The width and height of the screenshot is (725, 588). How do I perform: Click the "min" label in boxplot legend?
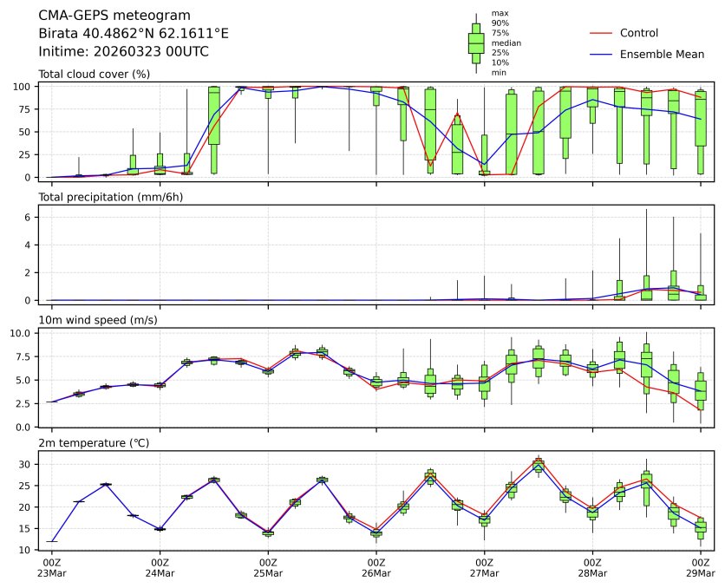click(499, 73)
